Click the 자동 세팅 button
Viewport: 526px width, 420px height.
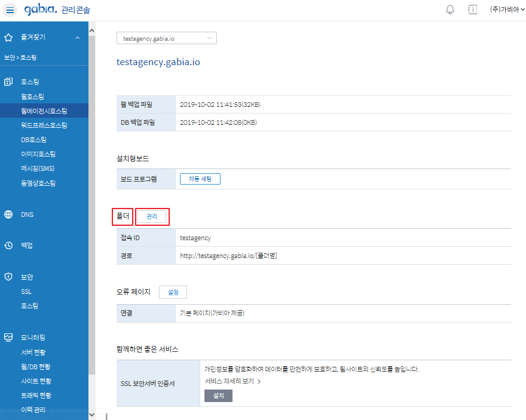200,179
